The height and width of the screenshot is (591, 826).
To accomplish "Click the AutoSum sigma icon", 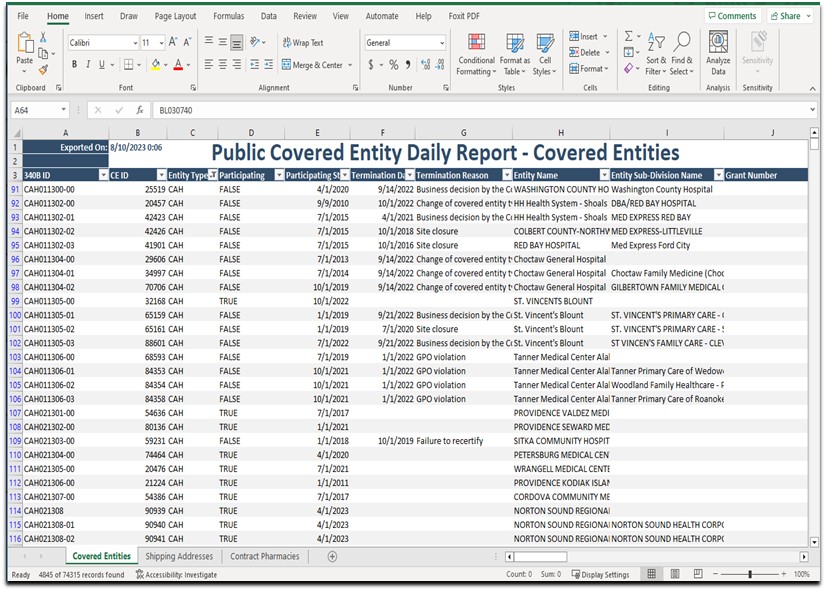I will 628,36.
